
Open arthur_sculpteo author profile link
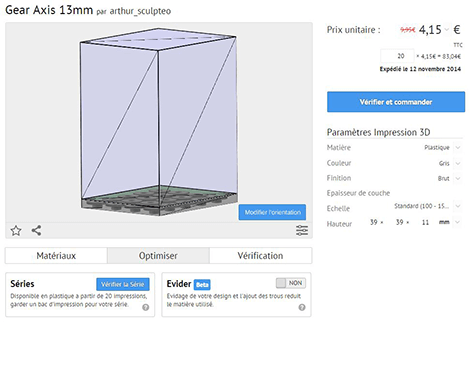pyautogui.click(x=140, y=11)
